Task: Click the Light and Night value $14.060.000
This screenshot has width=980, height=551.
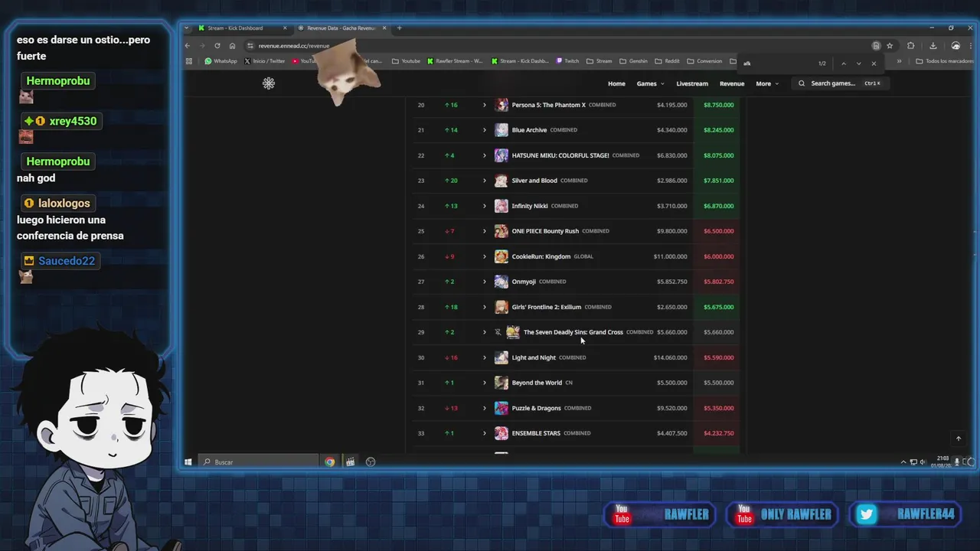Action: [x=670, y=357]
